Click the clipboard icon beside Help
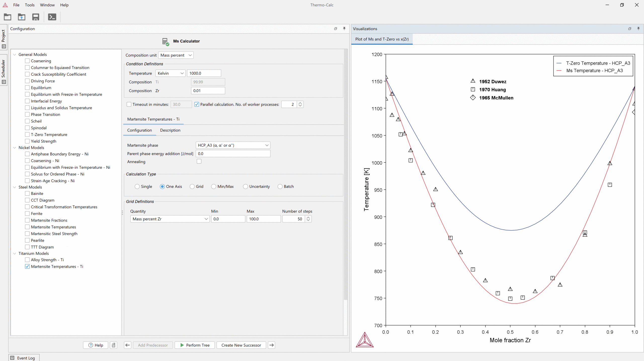Screen dimensions: 644x361 pos(113,345)
